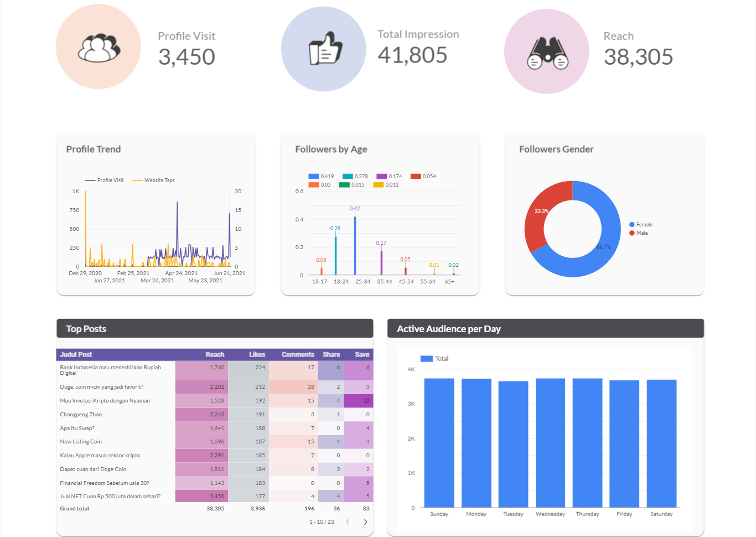Click the Comments cell showing 28
This screenshot has height=537, width=756.
click(292, 387)
